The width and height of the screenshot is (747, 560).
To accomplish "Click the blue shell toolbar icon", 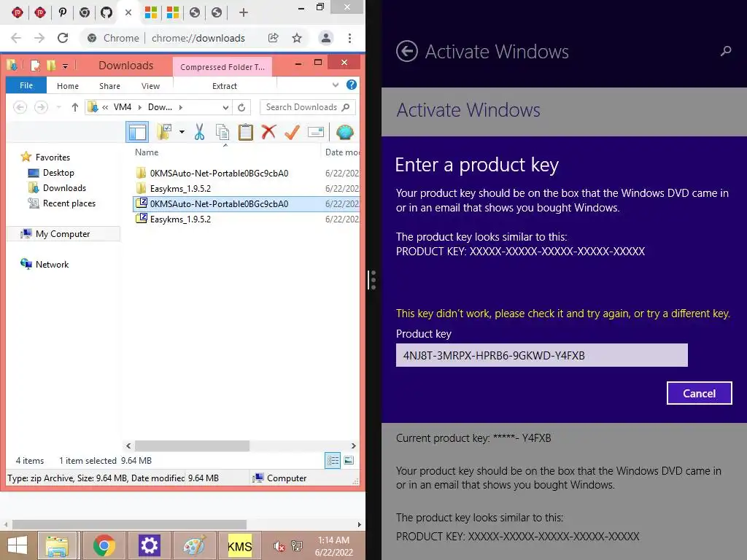I will point(344,132).
